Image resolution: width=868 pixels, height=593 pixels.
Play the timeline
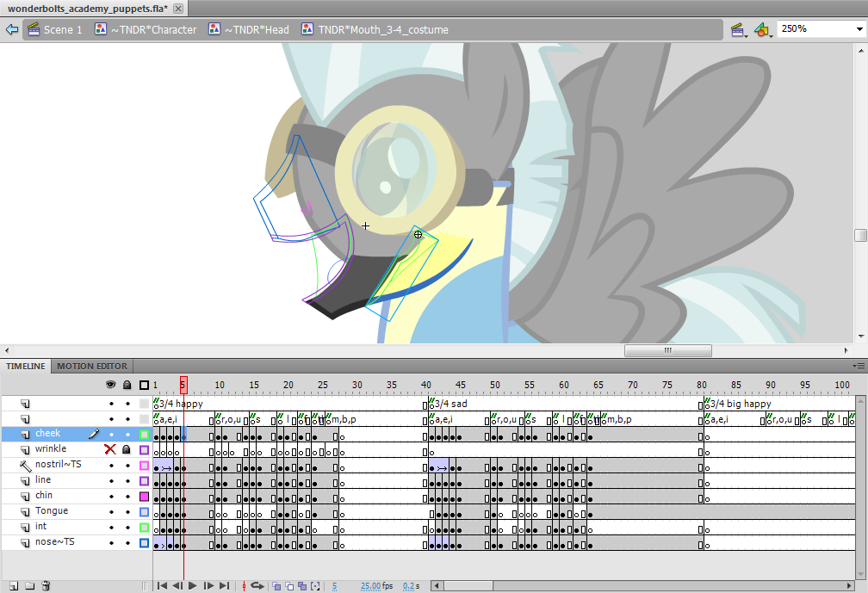pos(193,586)
